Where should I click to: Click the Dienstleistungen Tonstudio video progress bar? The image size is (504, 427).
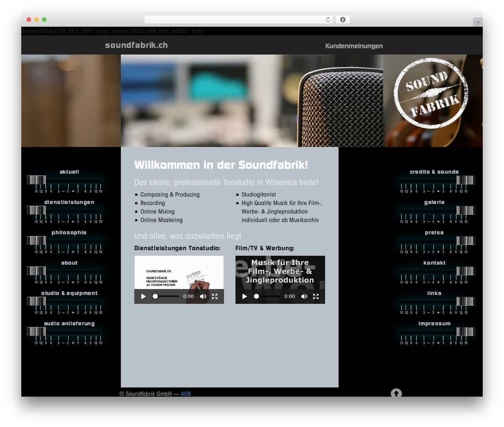coord(166,296)
